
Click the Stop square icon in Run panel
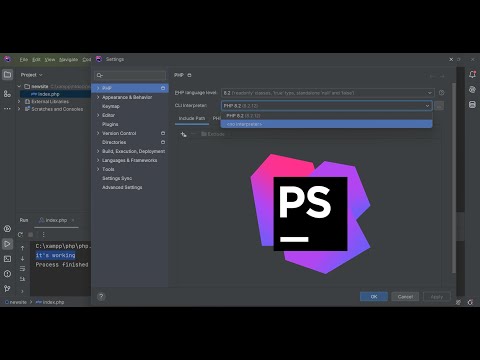(31, 235)
